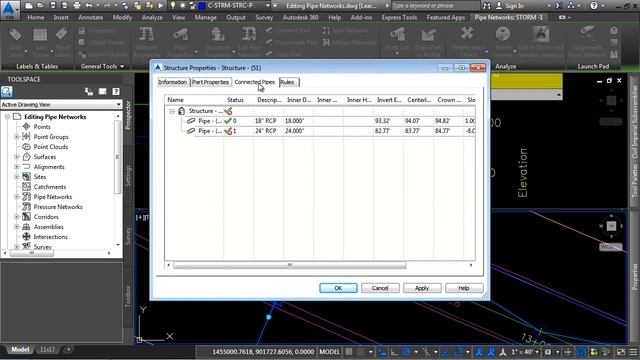Click the OK button in Structure Properties
640x360 pixels.
338,288
